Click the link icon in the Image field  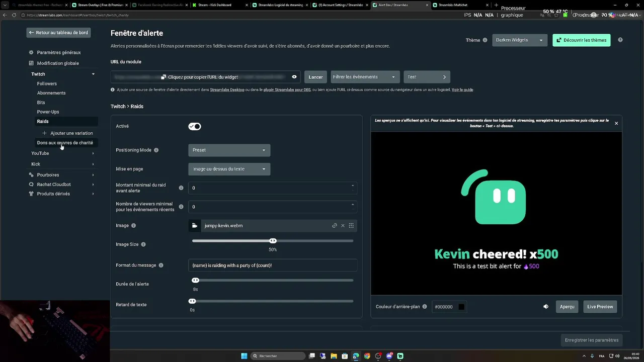coord(335,226)
